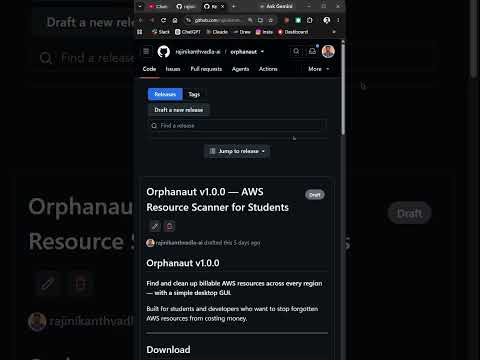Click the browser home icon

tap(175, 20)
